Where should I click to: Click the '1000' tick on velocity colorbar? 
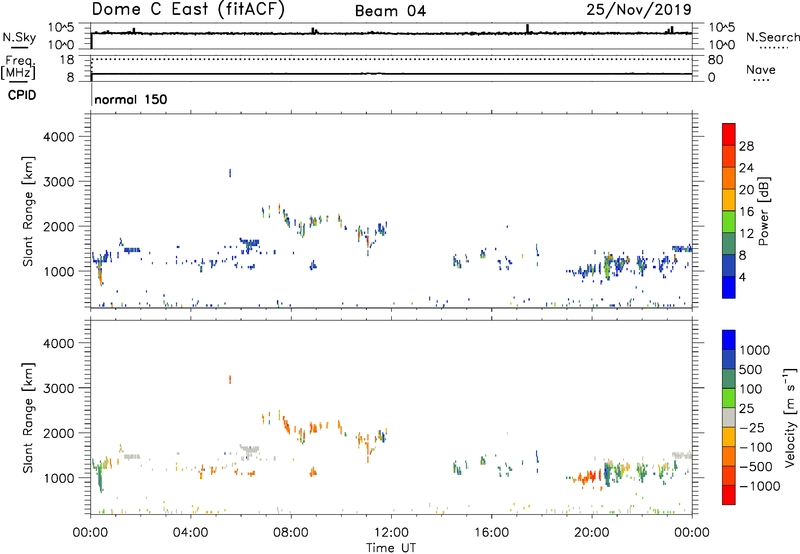(x=754, y=350)
